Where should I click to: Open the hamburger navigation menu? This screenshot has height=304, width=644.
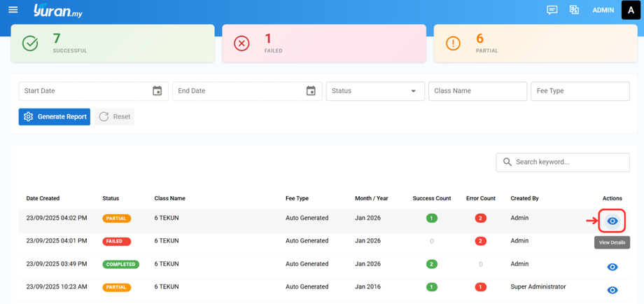tap(13, 10)
